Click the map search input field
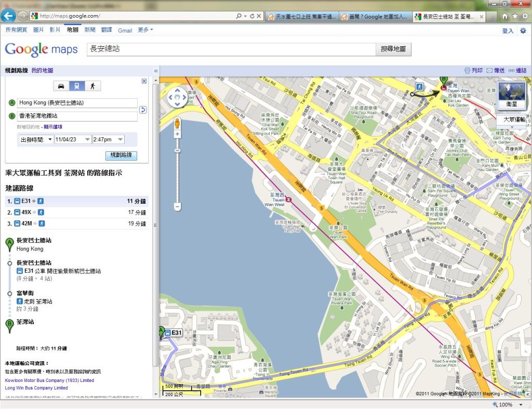 tap(231, 49)
